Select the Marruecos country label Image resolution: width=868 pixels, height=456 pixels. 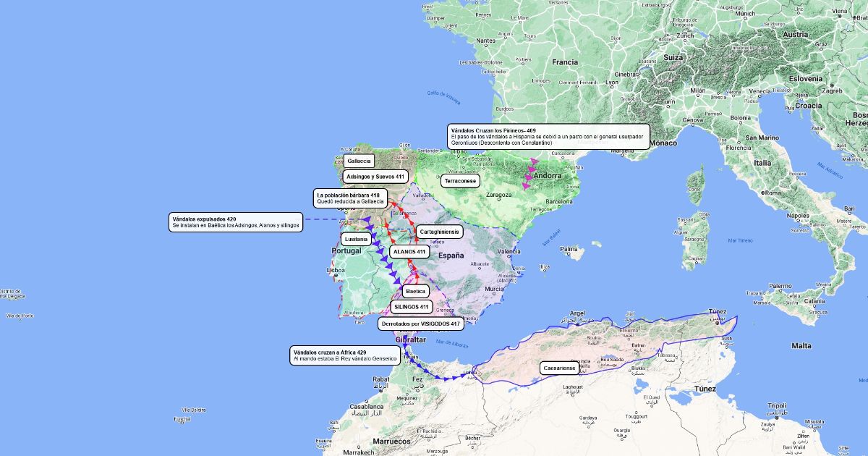(391, 441)
